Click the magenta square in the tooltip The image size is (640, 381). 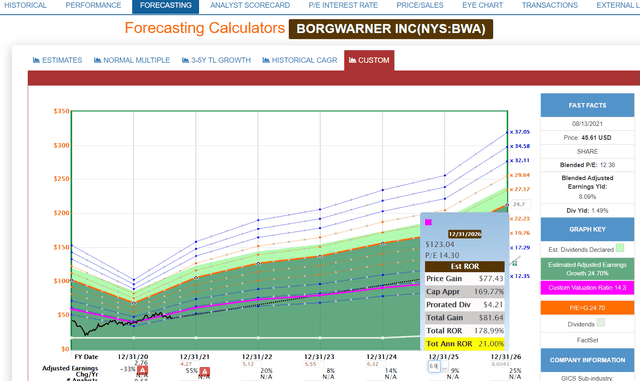coord(428,222)
